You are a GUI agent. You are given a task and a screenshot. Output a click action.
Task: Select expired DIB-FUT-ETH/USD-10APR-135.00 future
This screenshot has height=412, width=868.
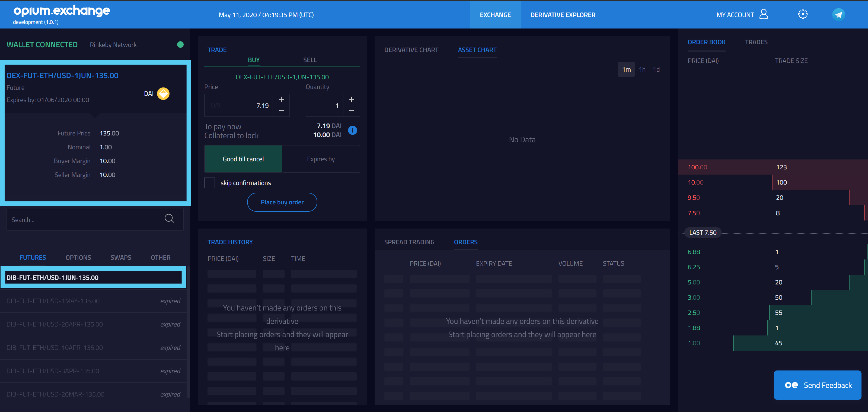coord(93,348)
